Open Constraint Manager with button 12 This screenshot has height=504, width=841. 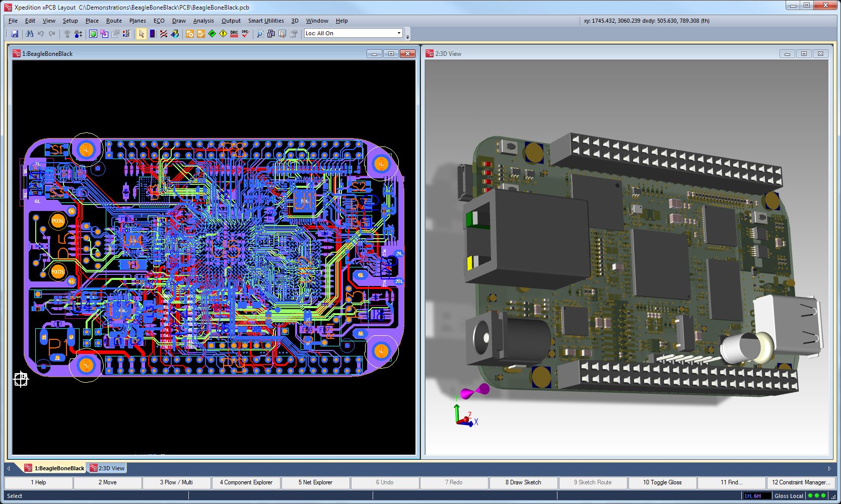coord(801,482)
